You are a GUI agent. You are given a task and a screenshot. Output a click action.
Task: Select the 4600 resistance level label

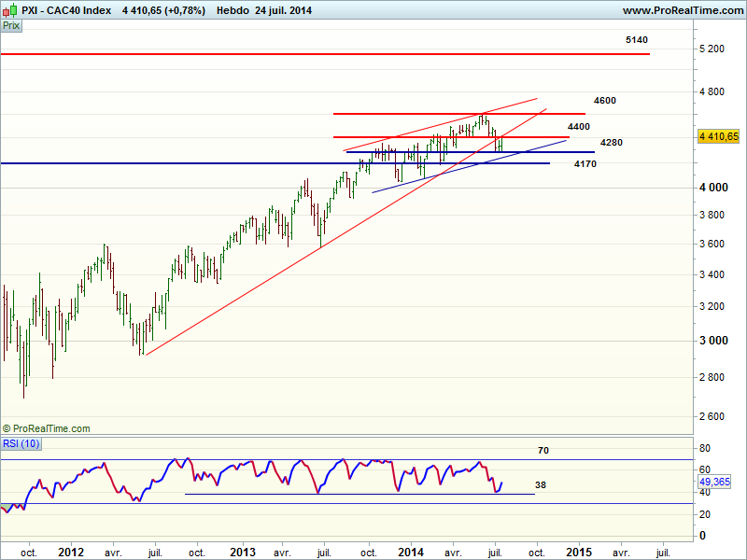(x=604, y=100)
